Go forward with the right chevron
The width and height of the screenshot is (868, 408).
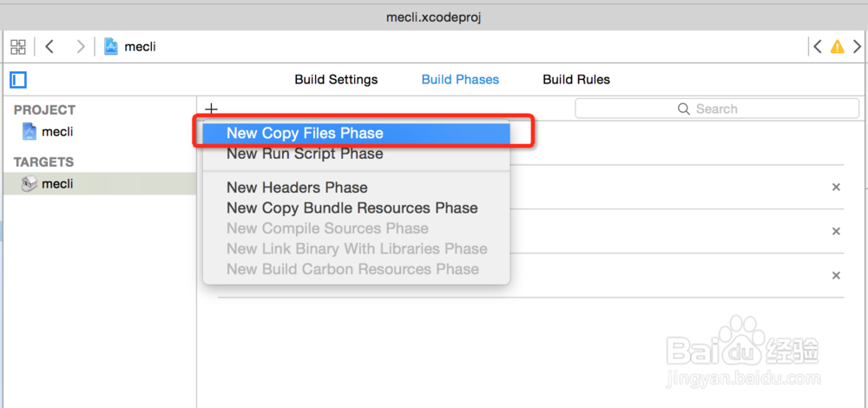(80, 47)
